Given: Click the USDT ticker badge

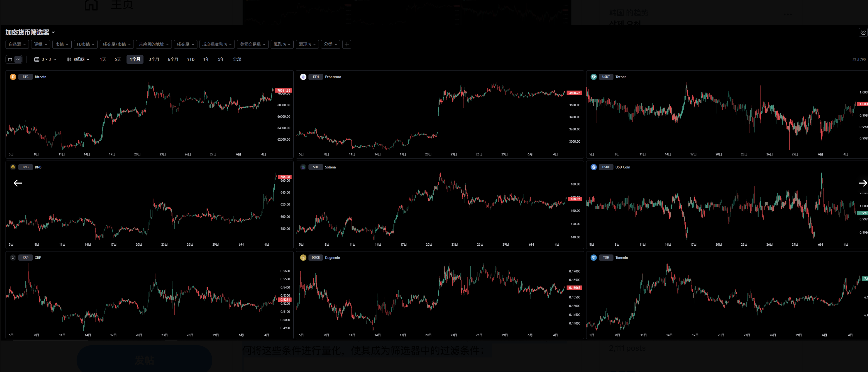Looking at the screenshot, I should 606,77.
